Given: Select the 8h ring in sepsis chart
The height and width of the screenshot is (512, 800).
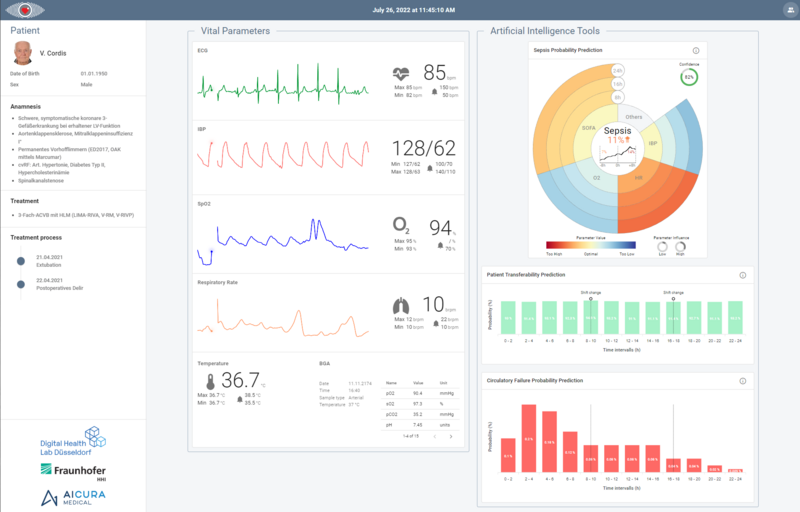Looking at the screenshot, I should pyautogui.click(x=618, y=99).
